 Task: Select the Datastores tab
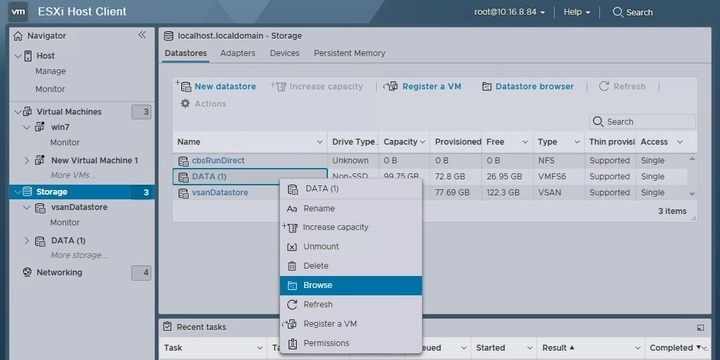186,53
